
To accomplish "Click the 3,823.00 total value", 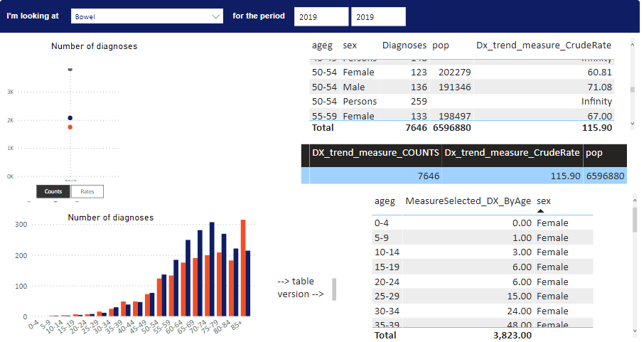I will click(512, 336).
